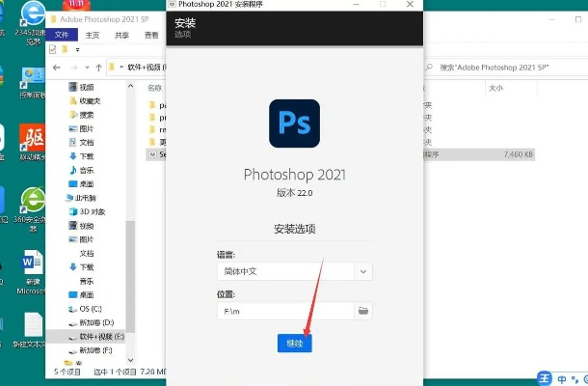588x386 pixels.
Task: Open the 控制面板 desktop shortcut
Action: coord(33,83)
